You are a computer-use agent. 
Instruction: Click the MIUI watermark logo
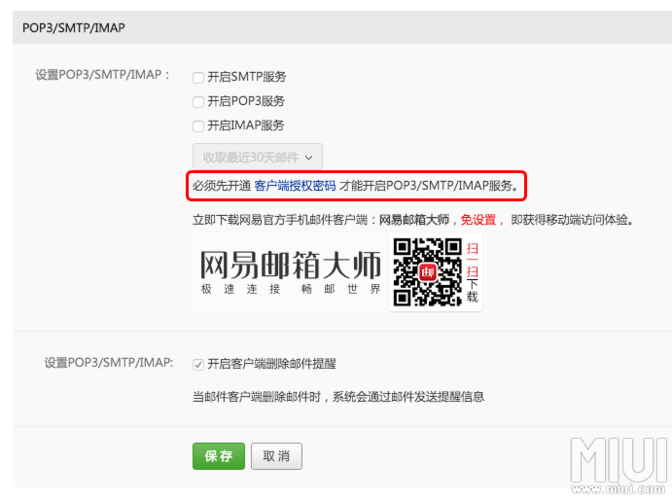coord(618,465)
